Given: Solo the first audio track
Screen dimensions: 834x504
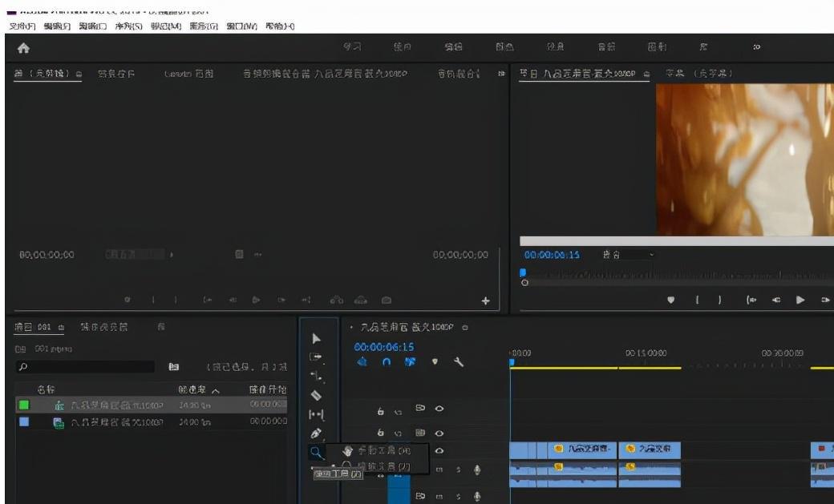Looking at the screenshot, I should [458, 470].
